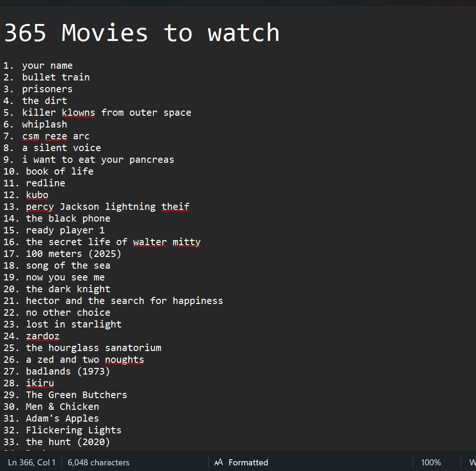Click the "whiplash" entry
Image resolution: width=476 pixels, height=471 pixels.
(45, 125)
